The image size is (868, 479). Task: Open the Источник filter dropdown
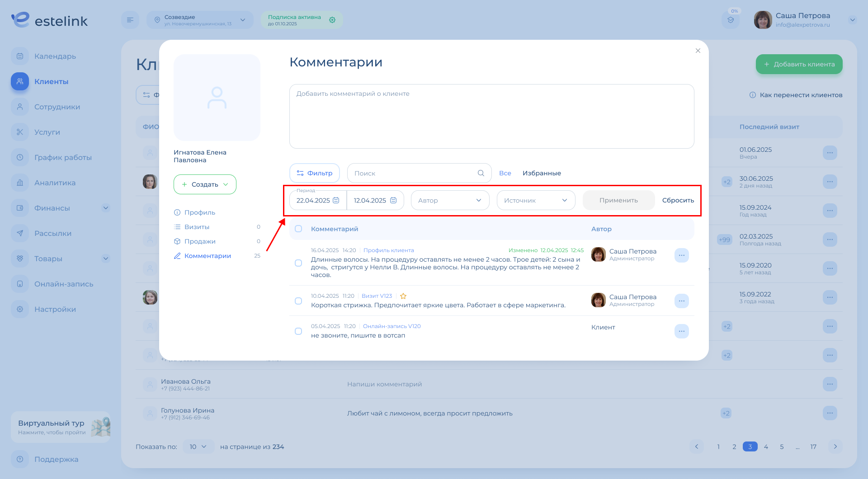coord(536,200)
